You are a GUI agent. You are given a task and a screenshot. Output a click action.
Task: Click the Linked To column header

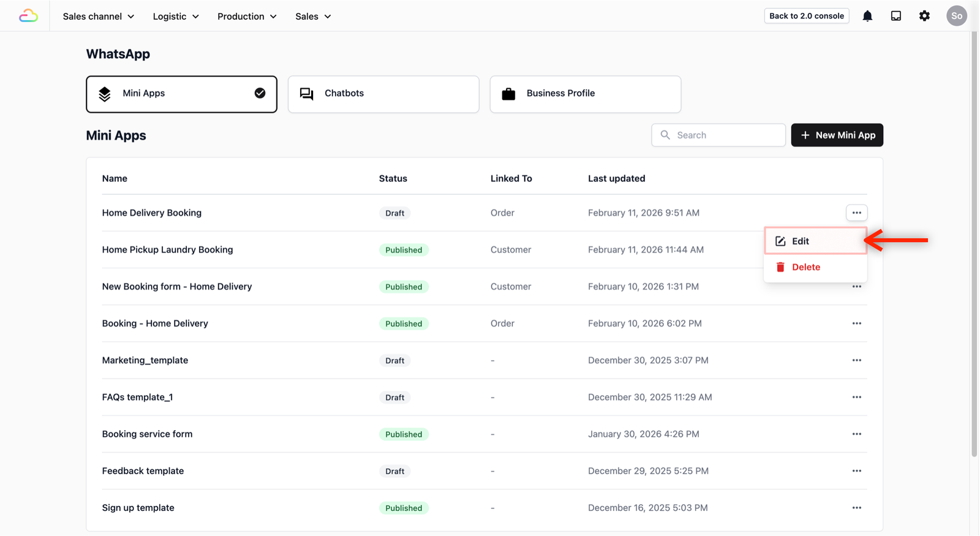pyautogui.click(x=511, y=178)
